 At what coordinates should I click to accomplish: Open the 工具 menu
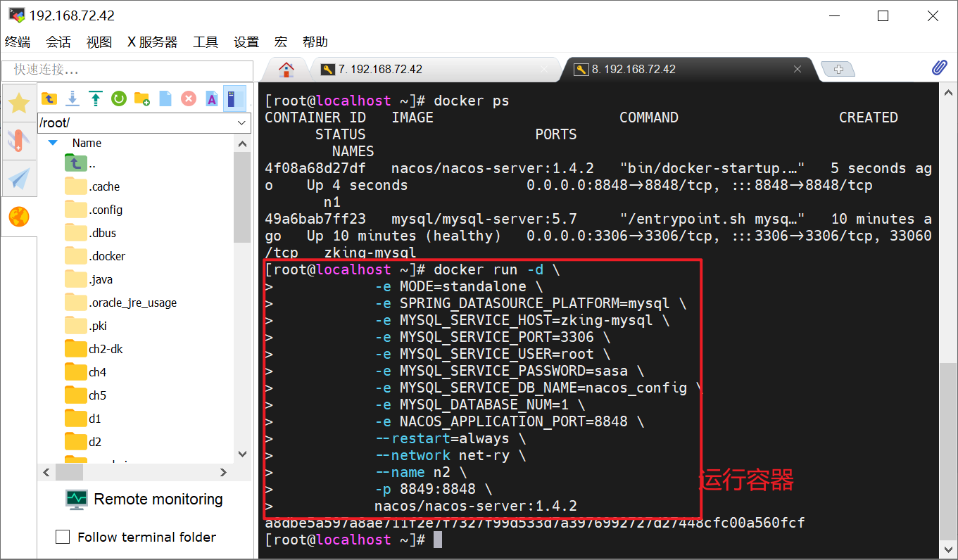(206, 42)
